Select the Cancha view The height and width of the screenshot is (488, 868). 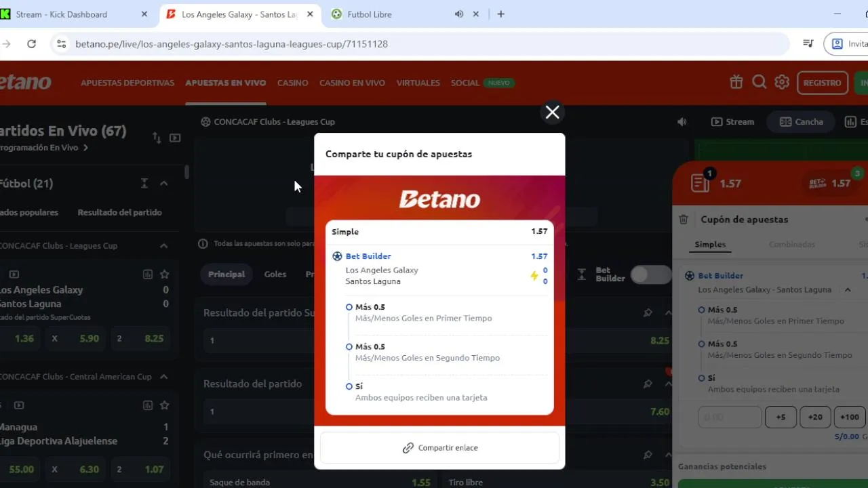[801, 122]
